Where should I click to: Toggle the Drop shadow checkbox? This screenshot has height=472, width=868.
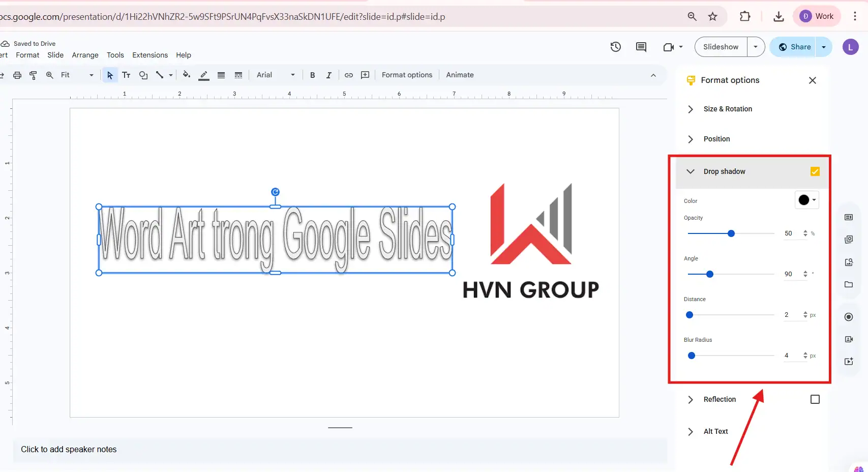[815, 171]
